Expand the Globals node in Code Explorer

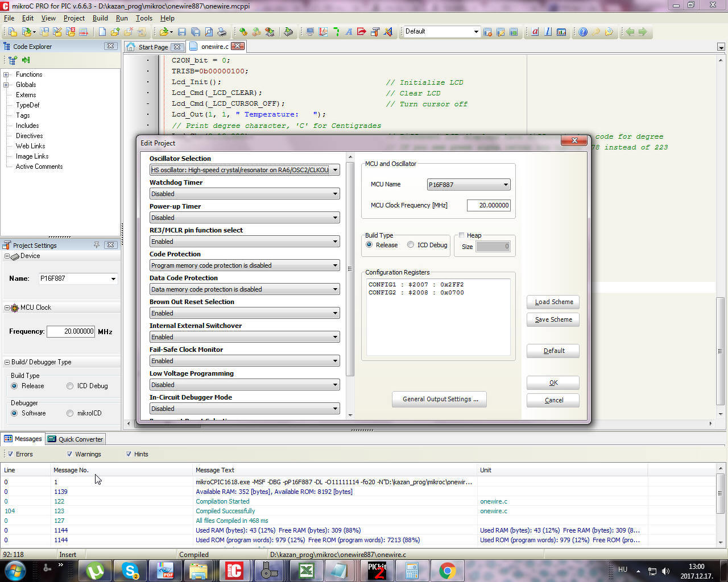coord(6,85)
